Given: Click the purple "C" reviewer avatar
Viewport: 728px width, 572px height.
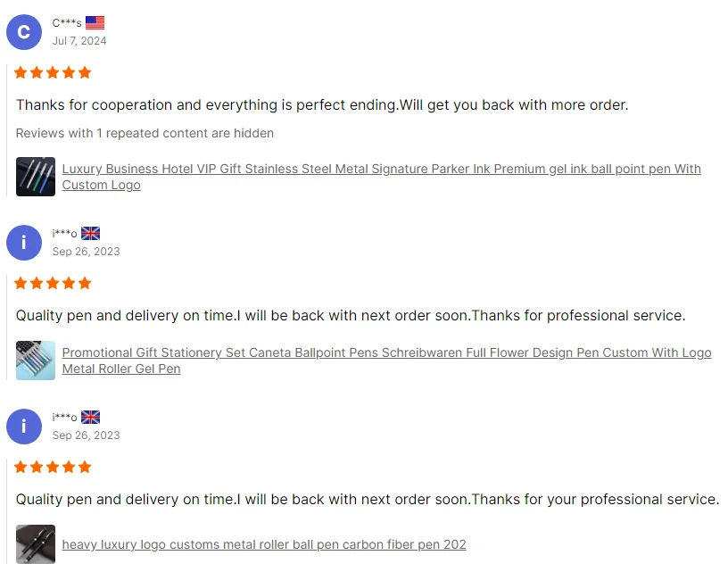Looking at the screenshot, I should (24, 32).
